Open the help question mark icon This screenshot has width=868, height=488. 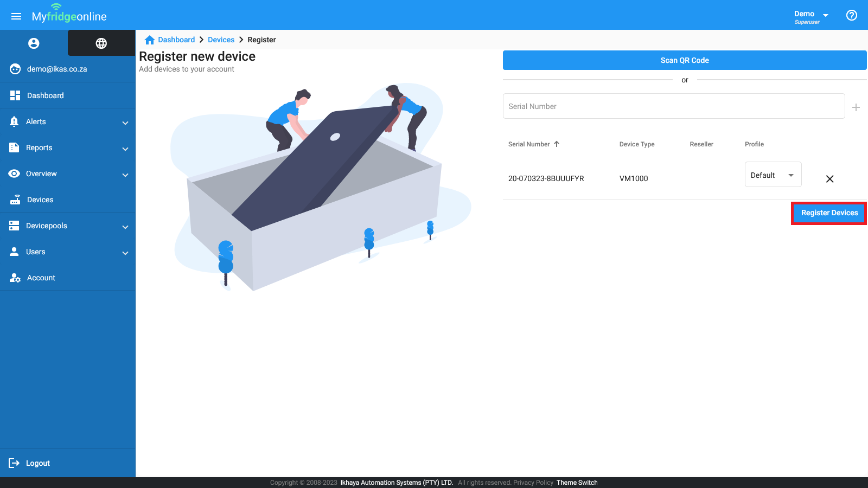click(851, 15)
